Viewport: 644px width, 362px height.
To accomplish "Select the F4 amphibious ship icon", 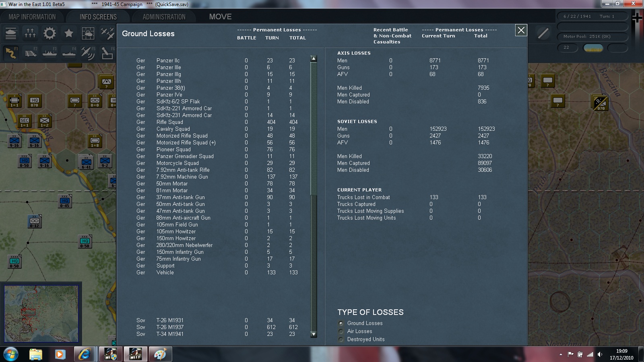I will (x=69, y=53).
